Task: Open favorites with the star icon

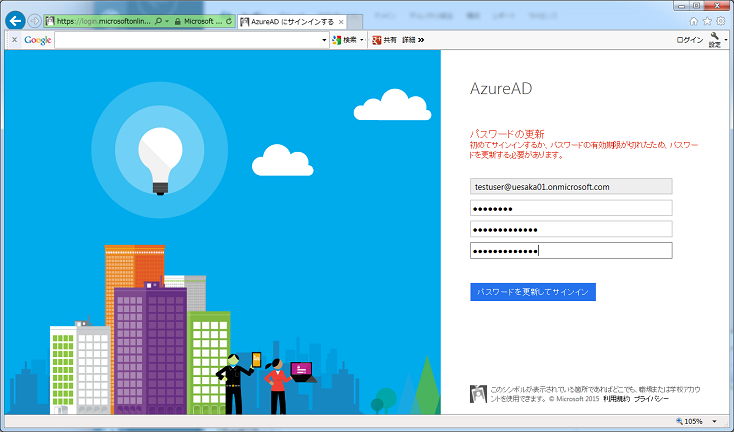Action: (707, 21)
